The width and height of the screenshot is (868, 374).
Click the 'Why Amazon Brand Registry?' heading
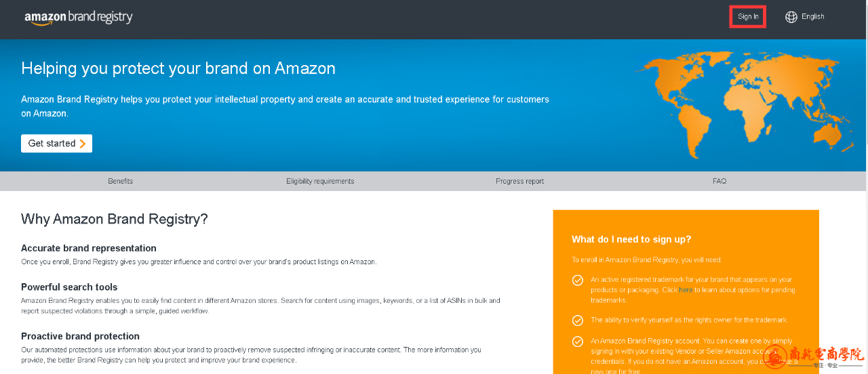[x=114, y=219]
